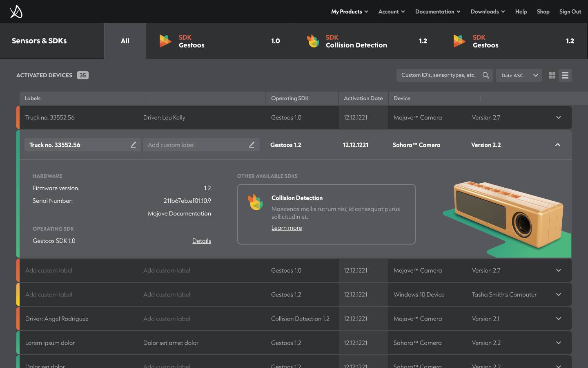This screenshot has height=368, width=588.
Task: Click Gestoos 1.2 tab logo icon
Action: tap(459, 41)
